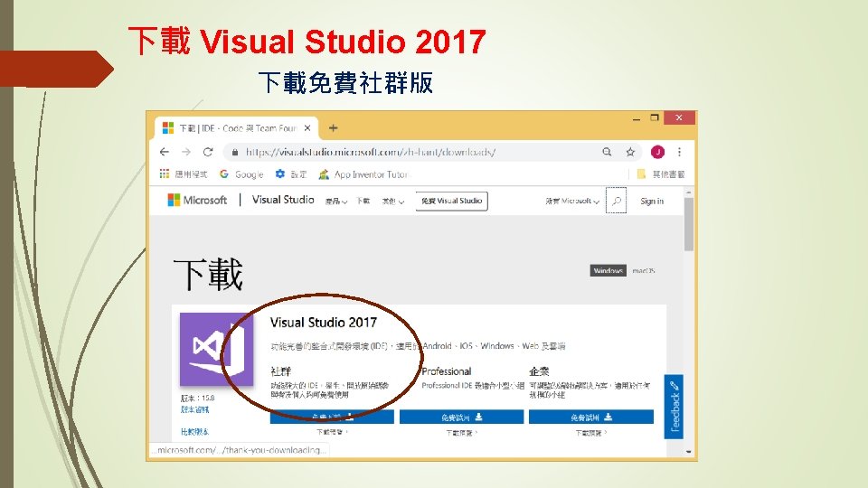The image size is (868, 488).
Task: Click the Visual Studio header link
Action: click(x=283, y=200)
